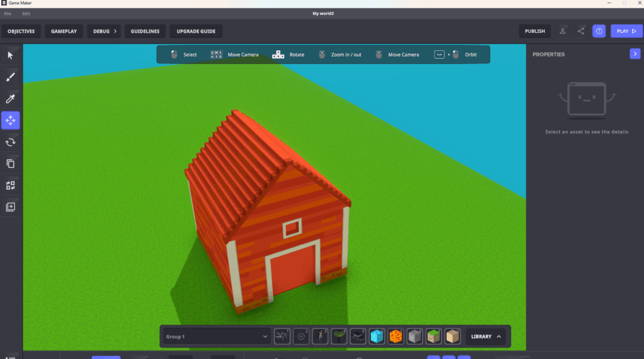Select the dark platform asset in slot 5
The image size is (644, 359).
coord(358,336)
